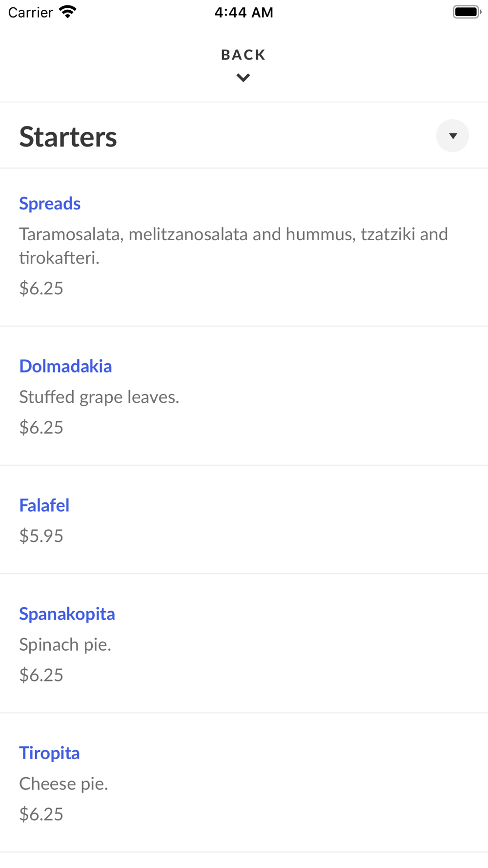This screenshot has width=488, height=868.
Task: Tap the Cheese pie description
Action: coord(63,784)
